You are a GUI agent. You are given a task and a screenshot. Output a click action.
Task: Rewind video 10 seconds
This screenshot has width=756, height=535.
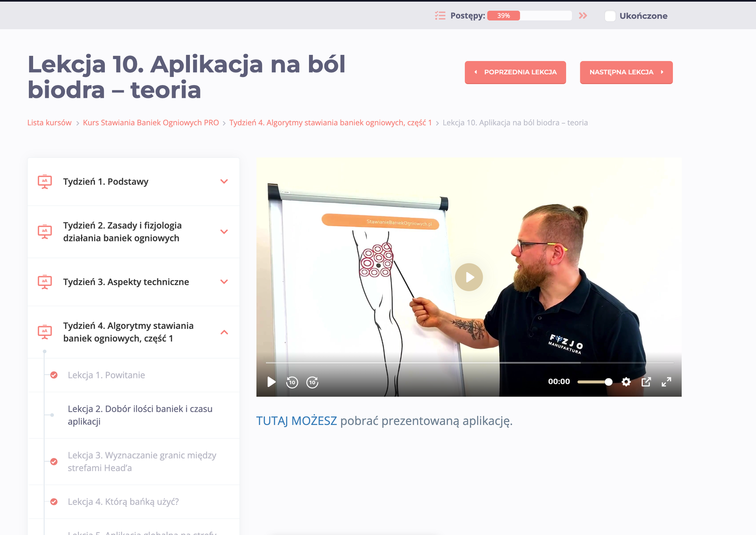pos(292,382)
